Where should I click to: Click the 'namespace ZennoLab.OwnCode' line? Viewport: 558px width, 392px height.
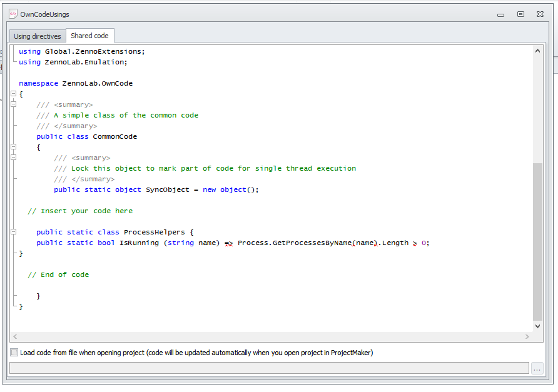click(x=76, y=84)
